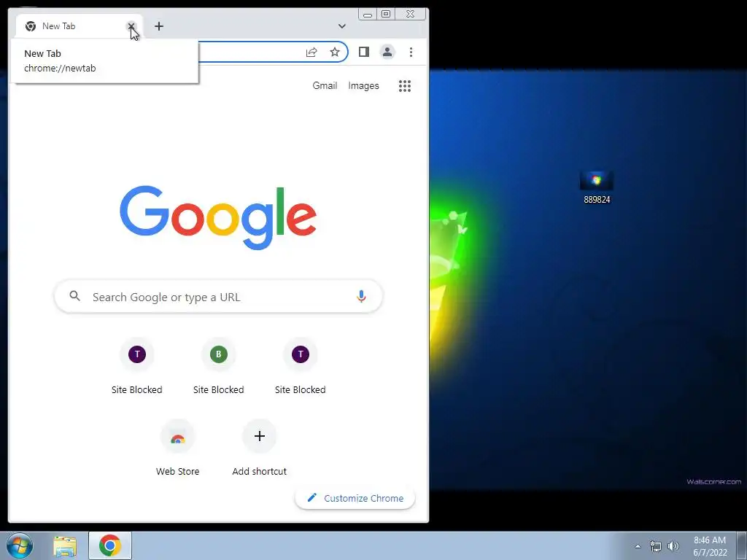
Task: Restore down the Chrome window
Action: point(386,15)
